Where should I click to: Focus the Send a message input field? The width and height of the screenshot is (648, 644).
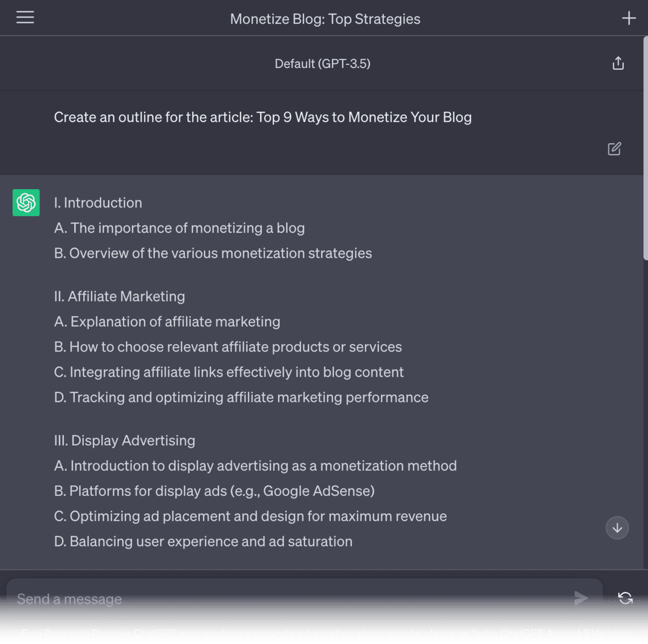pos(216,599)
